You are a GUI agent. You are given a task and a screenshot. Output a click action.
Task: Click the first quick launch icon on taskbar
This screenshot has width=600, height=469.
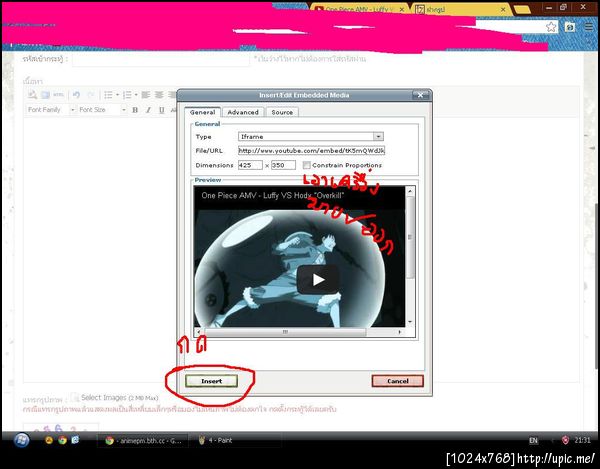(49, 440)
